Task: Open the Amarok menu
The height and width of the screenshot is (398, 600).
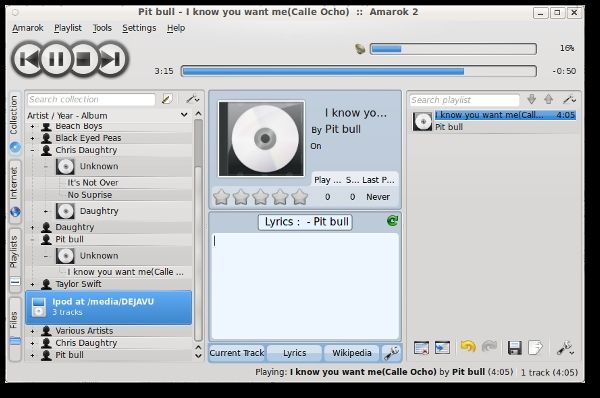Action: [28, 28]
